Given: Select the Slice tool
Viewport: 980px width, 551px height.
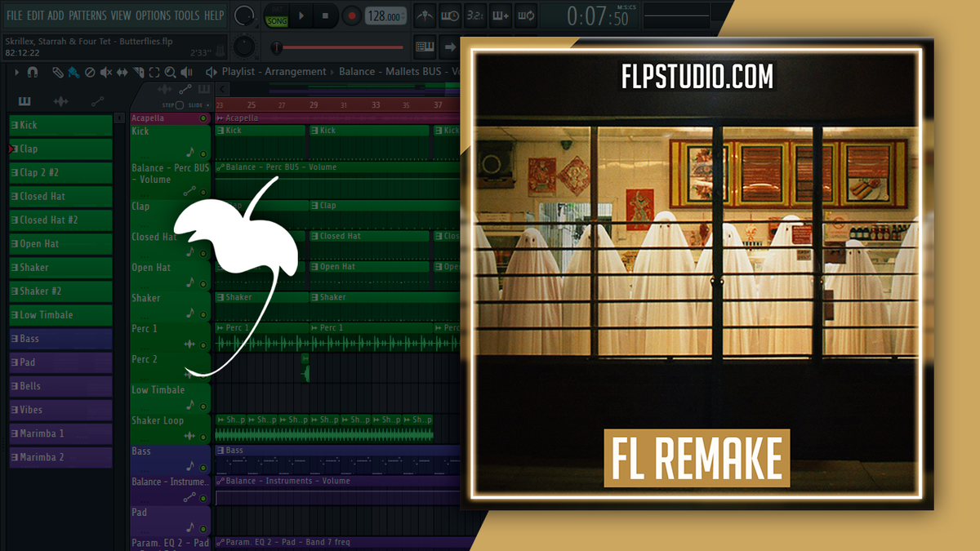Looking at the screenshot, I should click(x=139, y=72).
